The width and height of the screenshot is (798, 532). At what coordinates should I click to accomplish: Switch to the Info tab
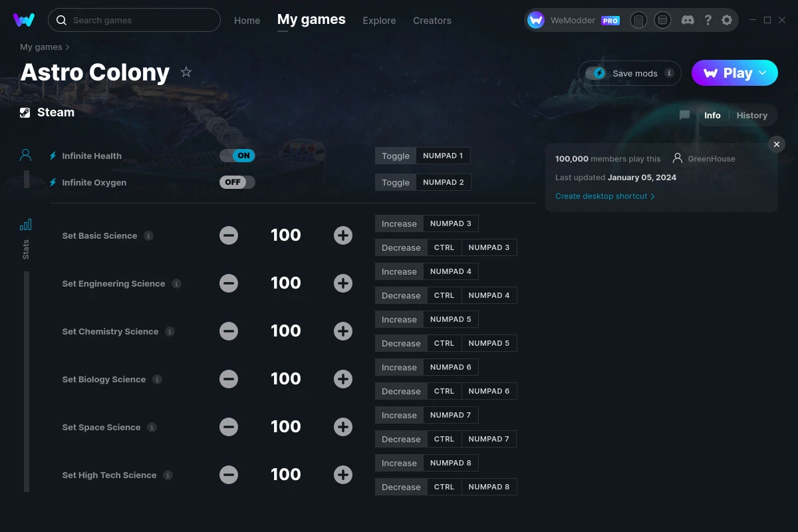712,115
